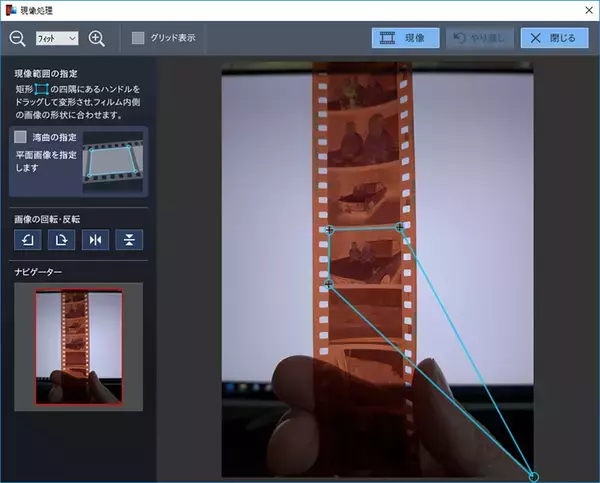Enable the グリッド表示 checkbox
The width and height of the screenshot is (600, 483).
139,38
